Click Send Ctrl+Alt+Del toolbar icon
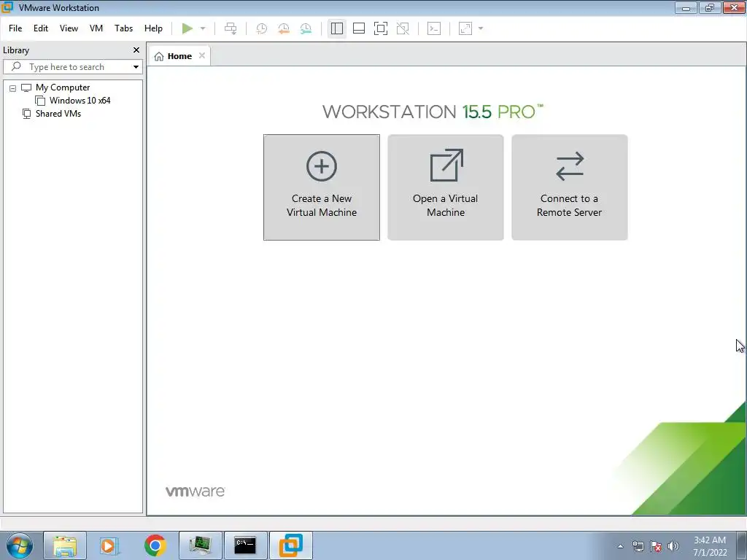The height and width of the screenshot is (560, 747). 231,28
